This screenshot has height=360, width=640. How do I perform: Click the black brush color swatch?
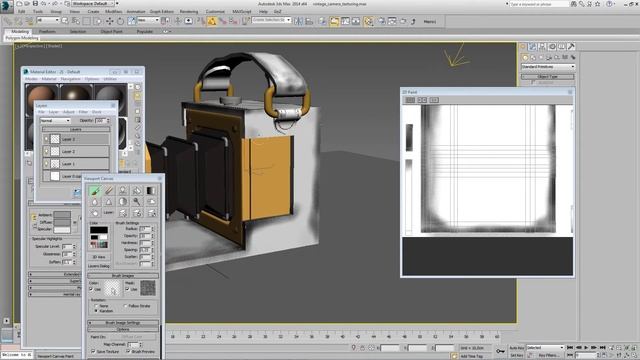[99, 230]
